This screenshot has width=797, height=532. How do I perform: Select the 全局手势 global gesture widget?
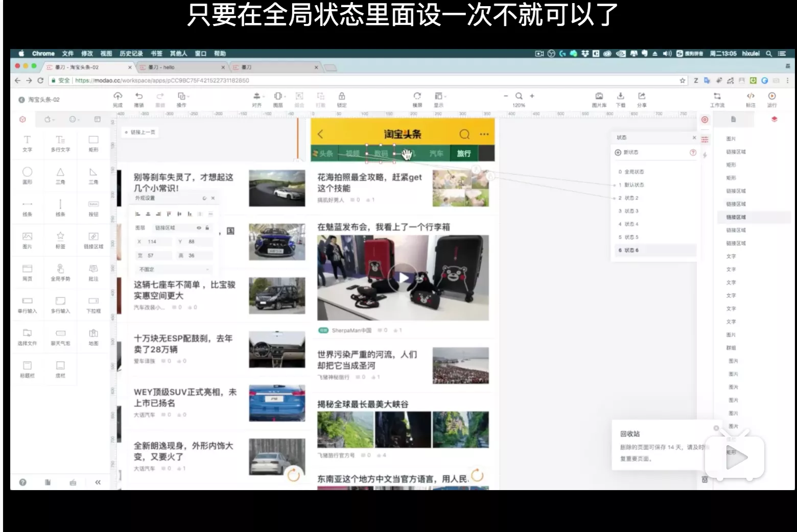pos(60,272)
